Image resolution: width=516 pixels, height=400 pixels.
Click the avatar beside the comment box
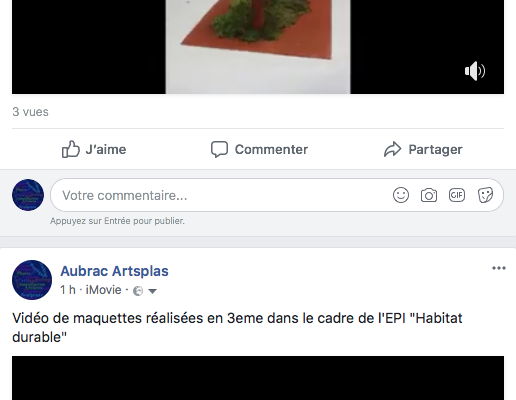point(28,195)
